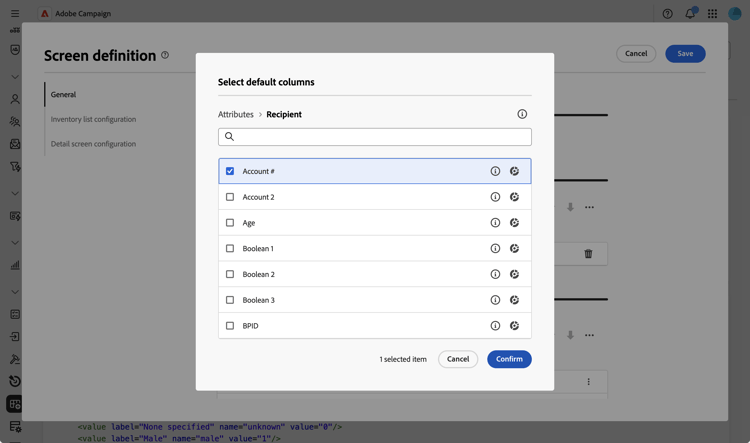The image size is (750, 443).
Task: Open the hamburger navigation menu
Action: coord(15,14)
